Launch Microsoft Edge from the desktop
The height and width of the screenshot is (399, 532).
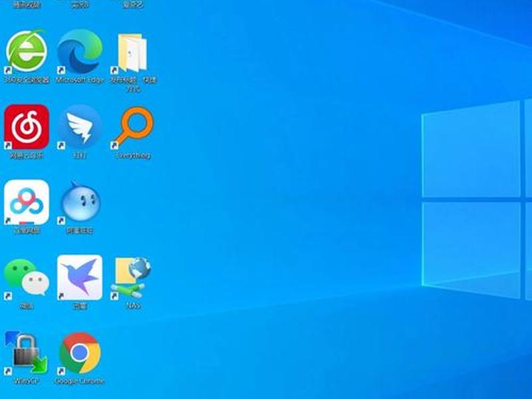pos(80,52)
